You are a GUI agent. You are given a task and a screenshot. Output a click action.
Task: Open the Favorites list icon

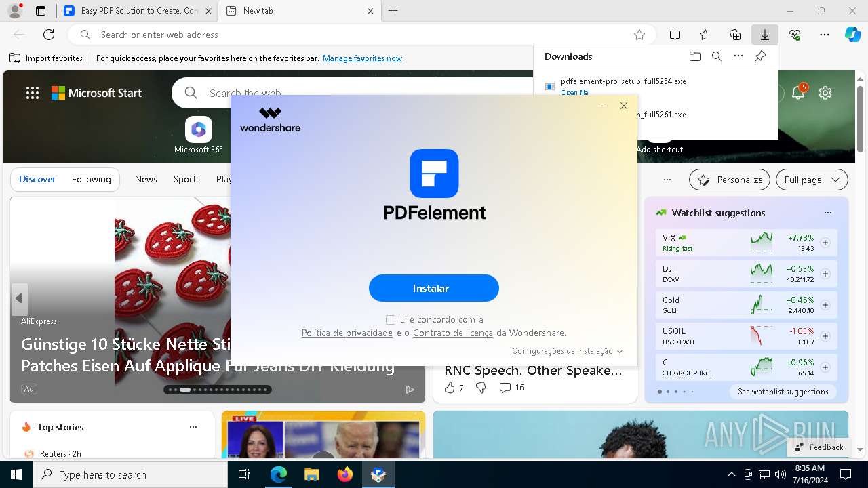[705, 35]
